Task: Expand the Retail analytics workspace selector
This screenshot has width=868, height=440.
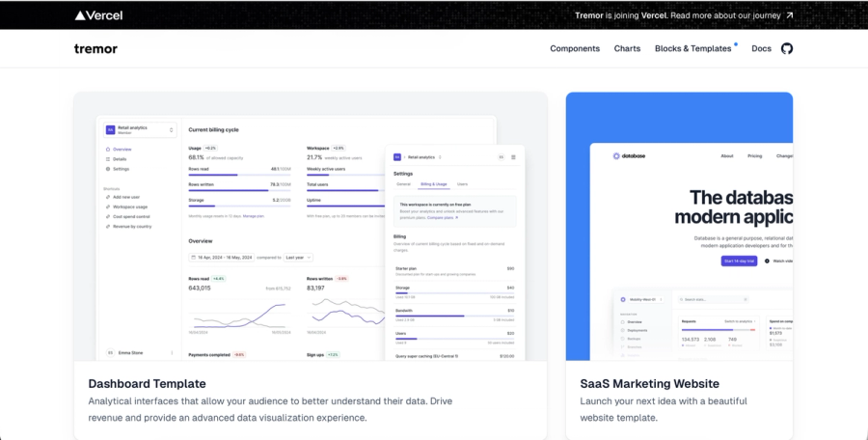Action: pyautogui.click(x=140, y=129)
